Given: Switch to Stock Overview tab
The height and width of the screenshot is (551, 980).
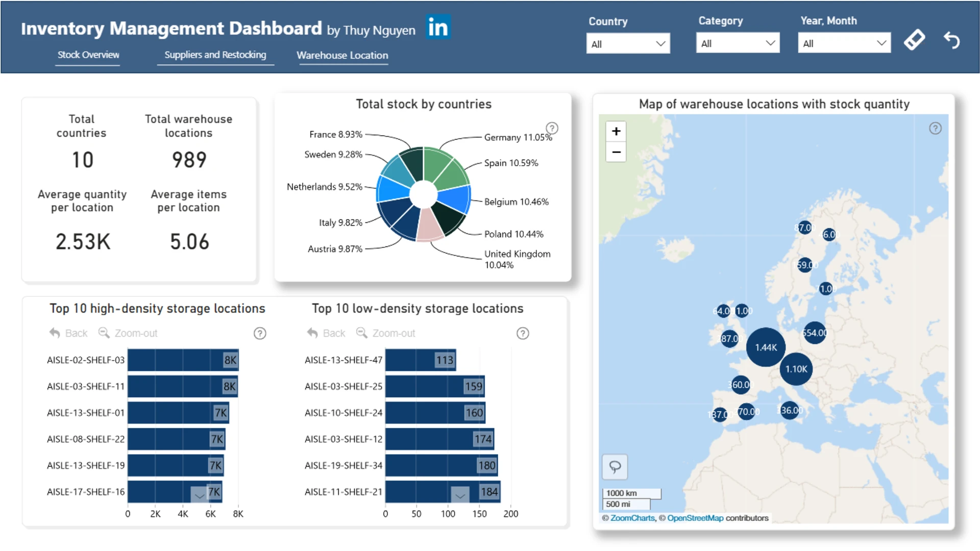Looking at the screenshot, I should (88, 55).
